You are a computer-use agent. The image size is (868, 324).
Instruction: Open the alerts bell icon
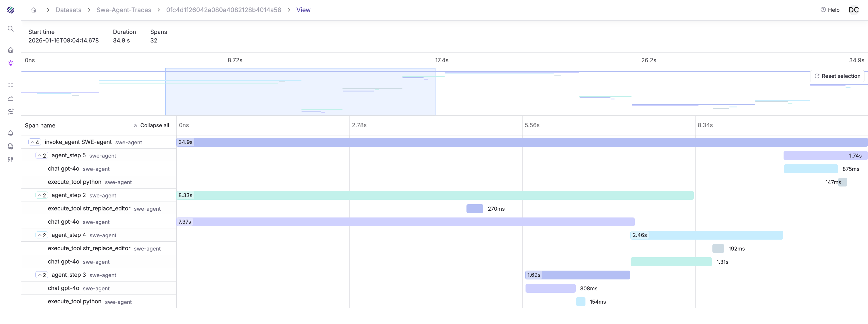tap(10, 133)
